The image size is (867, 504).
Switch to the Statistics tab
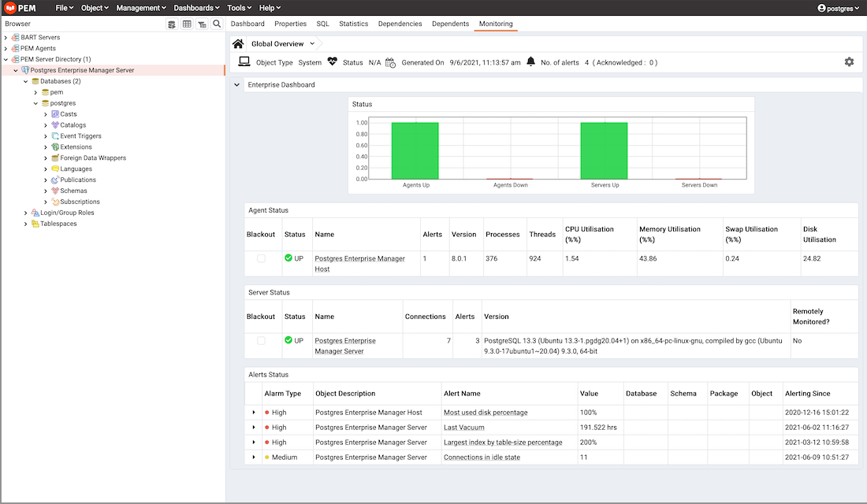point(353,24)
